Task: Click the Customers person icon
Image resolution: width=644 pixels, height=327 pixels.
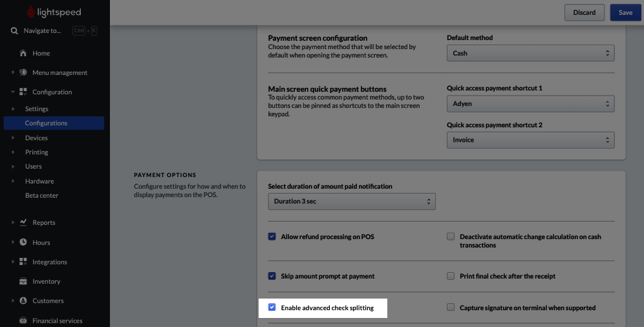Action: [23, 301]
